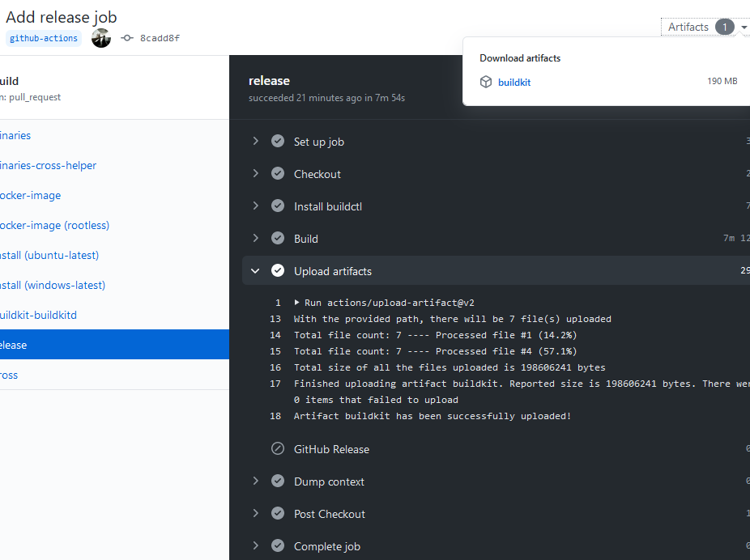Viewport: 750px width, 560px height.
Task: Expand the Post Checkout step
Action: click(255, 513)
